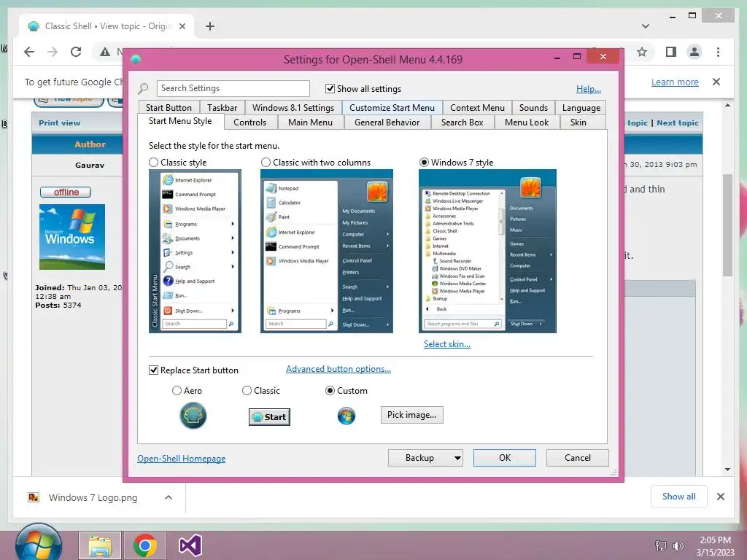Select the Classic style radio button
Image resolution: width=747 pixels, height=560 pixels.
pyautogui.click(x=153, y=163)
